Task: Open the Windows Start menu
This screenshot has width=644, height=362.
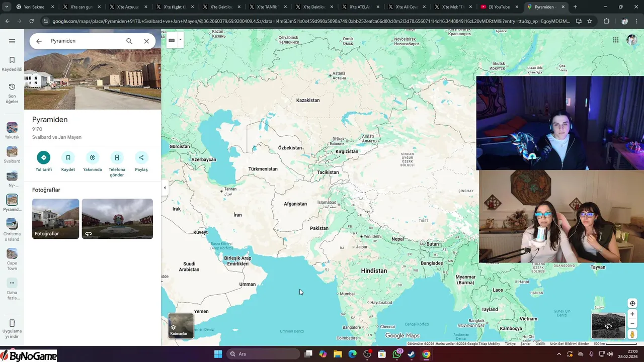Action: click(x=218, y=354)
